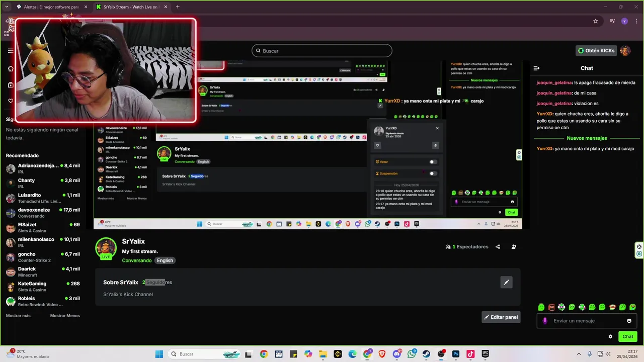
Task: Open the Brave browser from the taskbar
Action: click(382, 354)
